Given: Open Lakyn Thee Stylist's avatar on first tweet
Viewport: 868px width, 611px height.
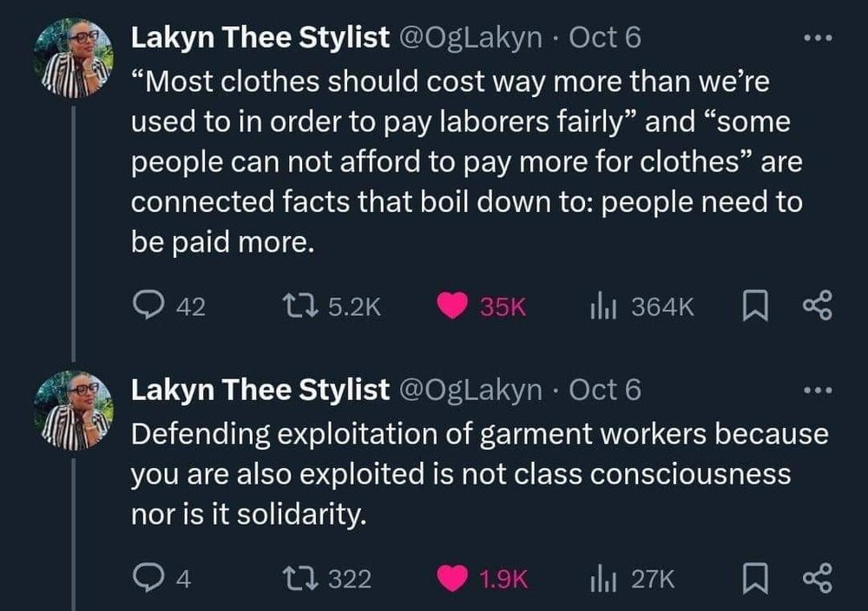Looking at the screenshot, I should point(74,57).
